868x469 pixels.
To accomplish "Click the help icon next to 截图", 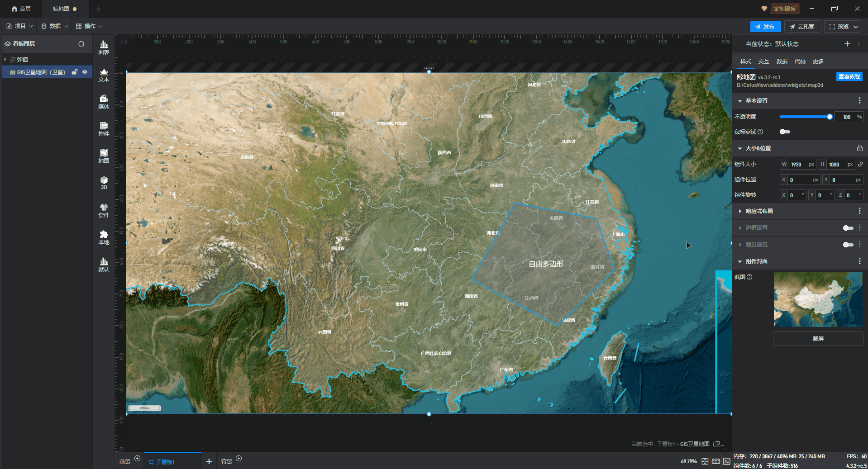I will point(749,277).
